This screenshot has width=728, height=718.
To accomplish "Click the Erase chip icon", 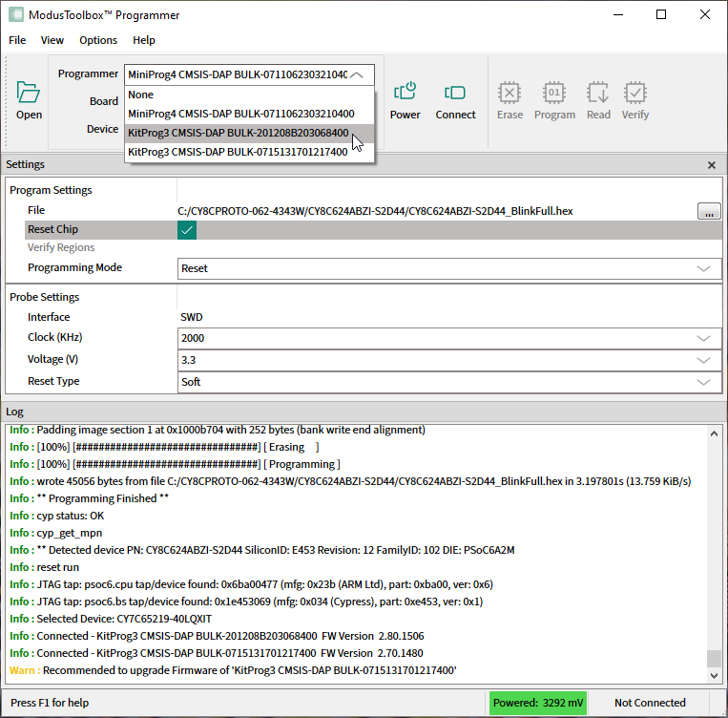I will pyautogui.click(x=510, y=93).
